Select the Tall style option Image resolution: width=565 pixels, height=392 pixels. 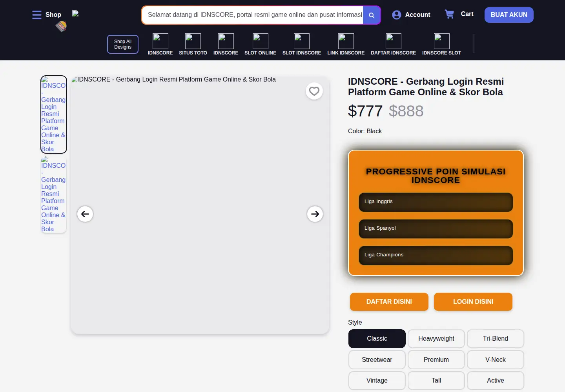pyautogui.click(x=436, y=381)
